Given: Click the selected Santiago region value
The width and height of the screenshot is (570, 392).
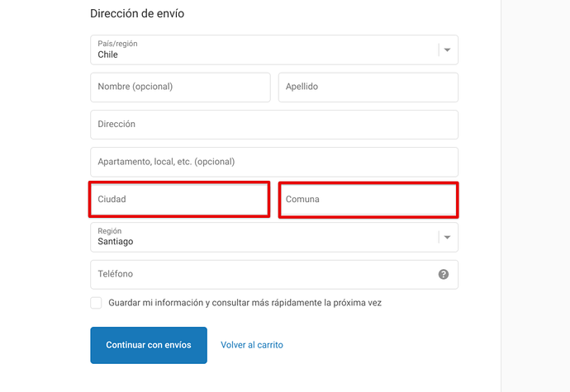Looking at the screenshot, I should coord(116,243).
